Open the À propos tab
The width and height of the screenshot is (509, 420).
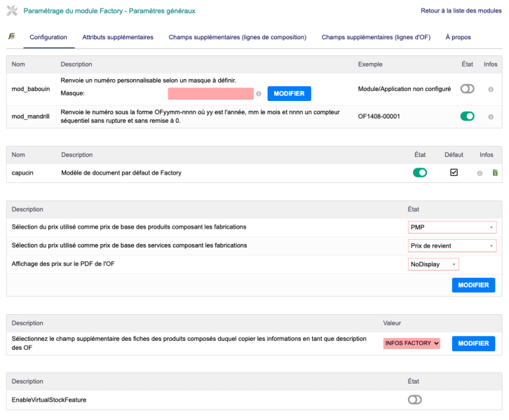click(458, 37)
